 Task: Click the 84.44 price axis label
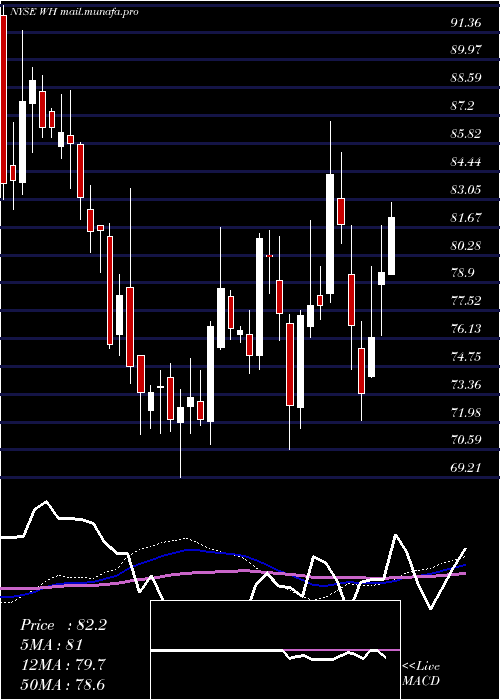coord(466,162)
